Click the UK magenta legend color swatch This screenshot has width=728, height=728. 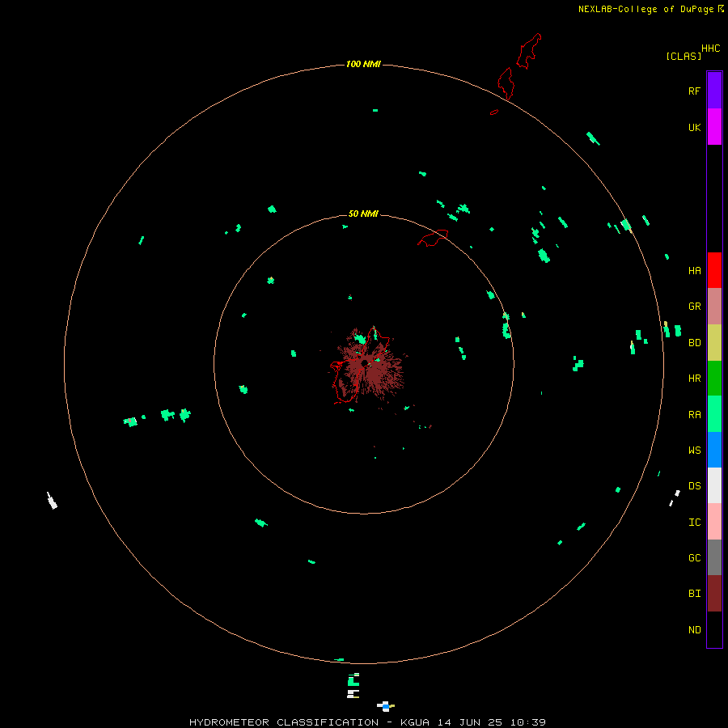[714, 127]
